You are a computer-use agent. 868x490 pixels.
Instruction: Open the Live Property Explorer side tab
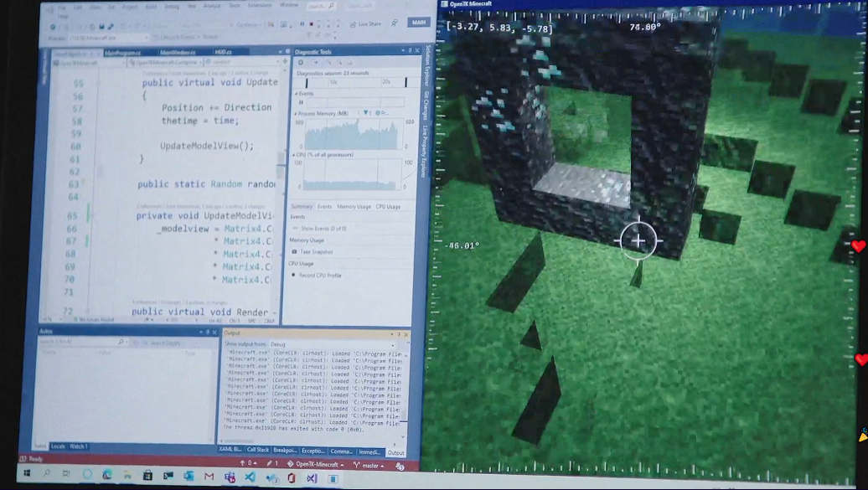[x=425, y=152]
